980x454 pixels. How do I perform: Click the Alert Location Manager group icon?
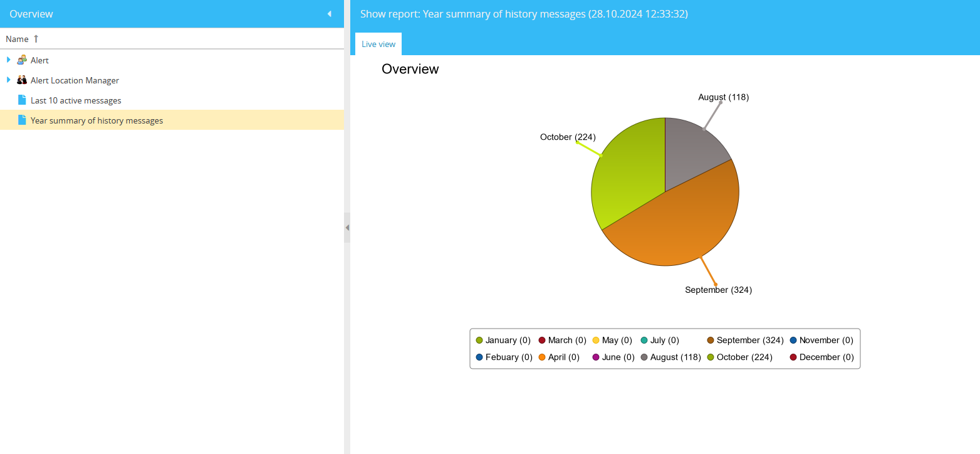coord(22,80)
